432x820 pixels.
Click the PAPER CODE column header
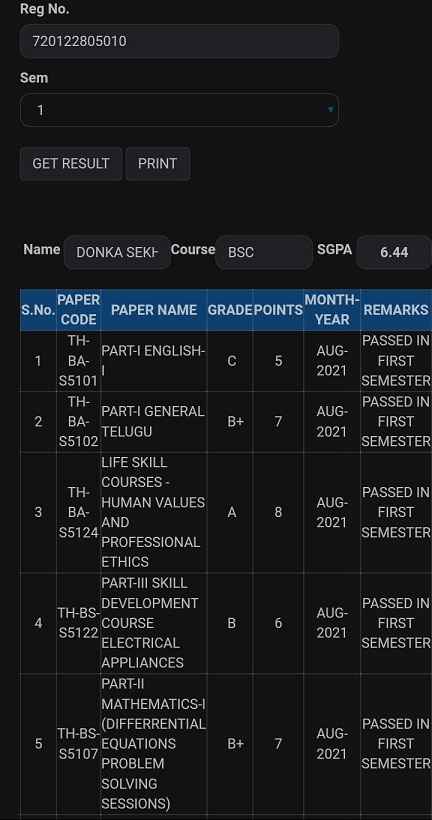[x=78, y=310]
